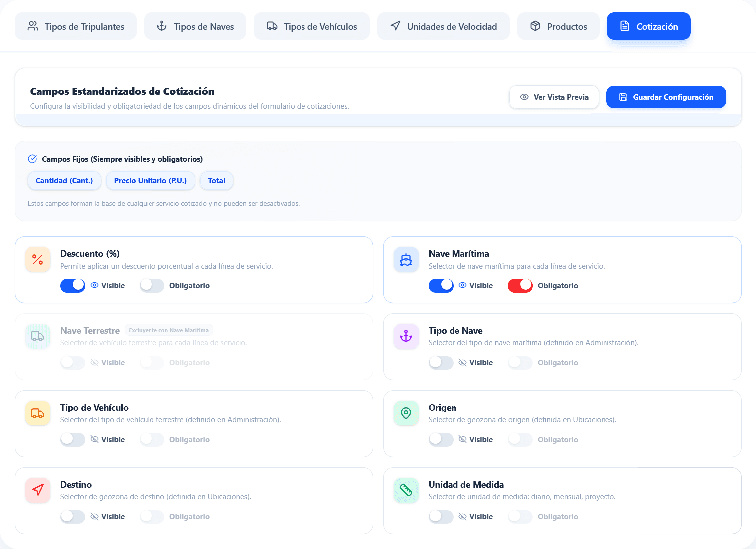
Task: Click the document icon in Cotización tab
Action: (x=625, y=26)
